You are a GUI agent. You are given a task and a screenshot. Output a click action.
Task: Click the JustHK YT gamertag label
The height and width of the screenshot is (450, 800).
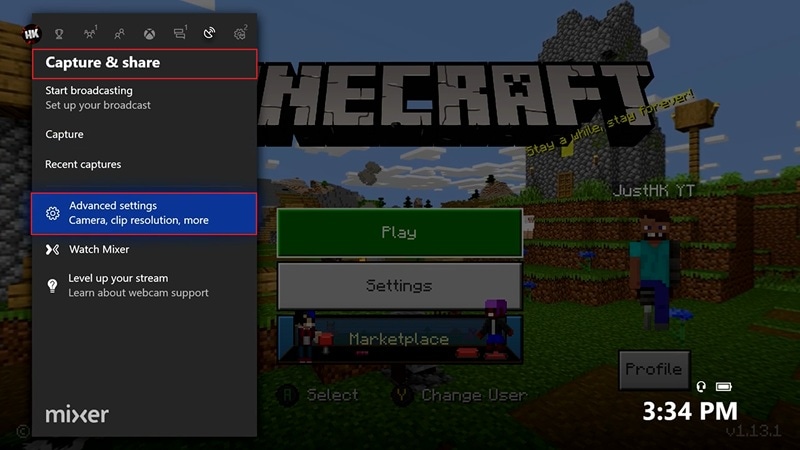coord(654,191)
